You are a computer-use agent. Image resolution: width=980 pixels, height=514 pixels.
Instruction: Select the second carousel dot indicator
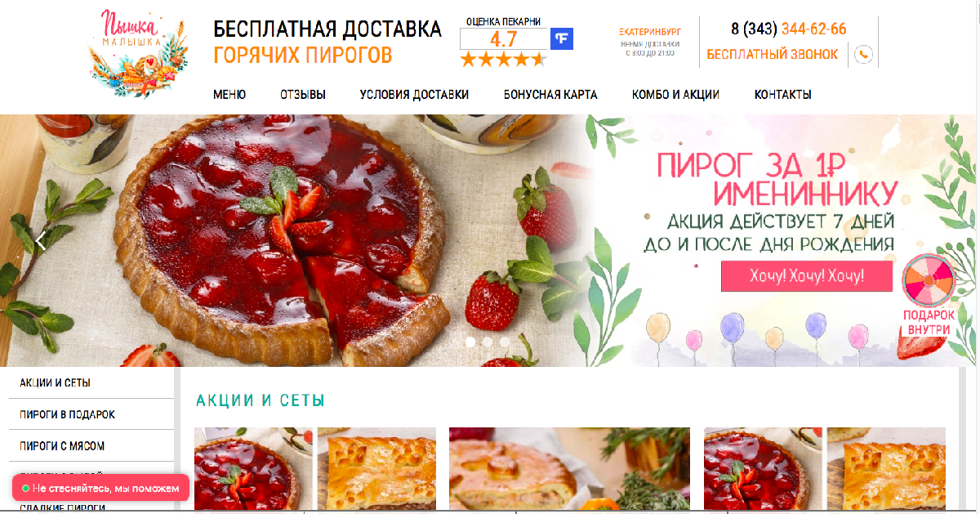[x=488, y=342]
